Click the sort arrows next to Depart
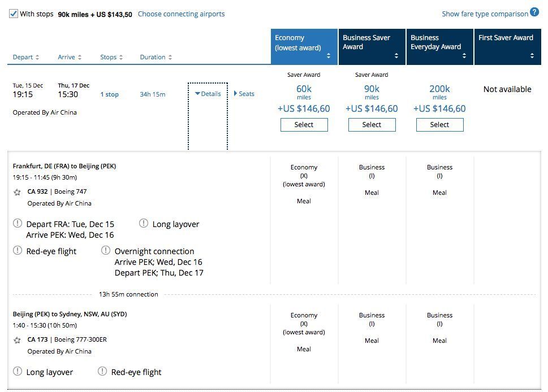This screenshot has height=392, width=548. click(37, 57)
